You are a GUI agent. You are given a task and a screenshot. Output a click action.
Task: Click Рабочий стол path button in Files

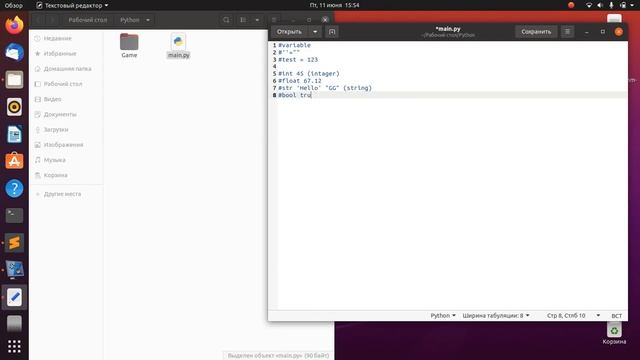tap(87, 20)
